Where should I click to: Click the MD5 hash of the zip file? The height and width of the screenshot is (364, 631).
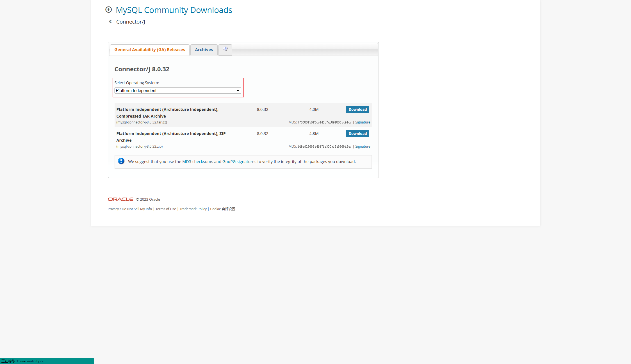click(x=324, y=146)
